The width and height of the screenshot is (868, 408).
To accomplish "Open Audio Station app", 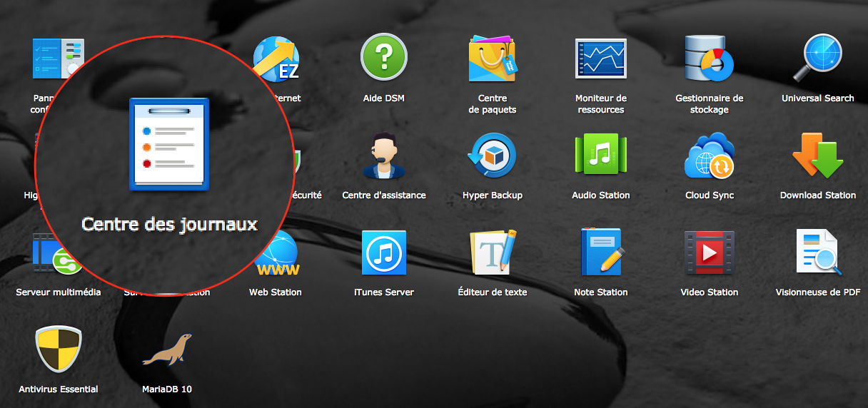I will pos(600,156).
